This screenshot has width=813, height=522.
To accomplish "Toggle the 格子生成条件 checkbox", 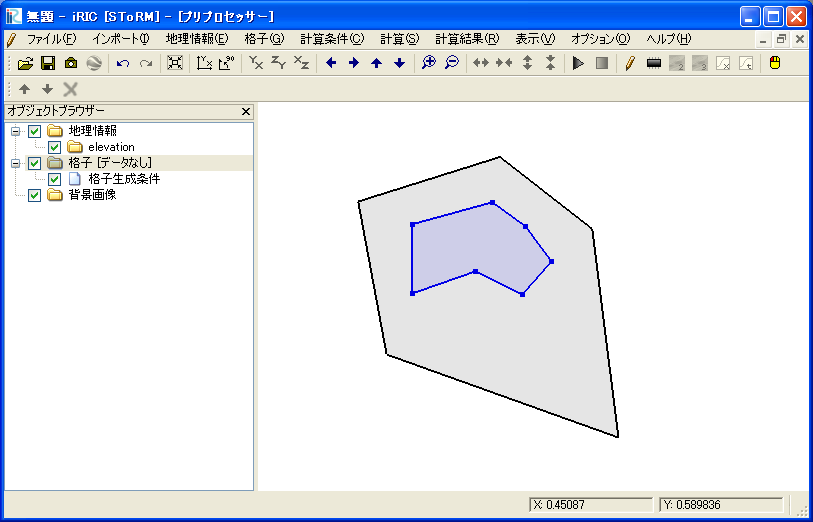I will click(54, 179).
